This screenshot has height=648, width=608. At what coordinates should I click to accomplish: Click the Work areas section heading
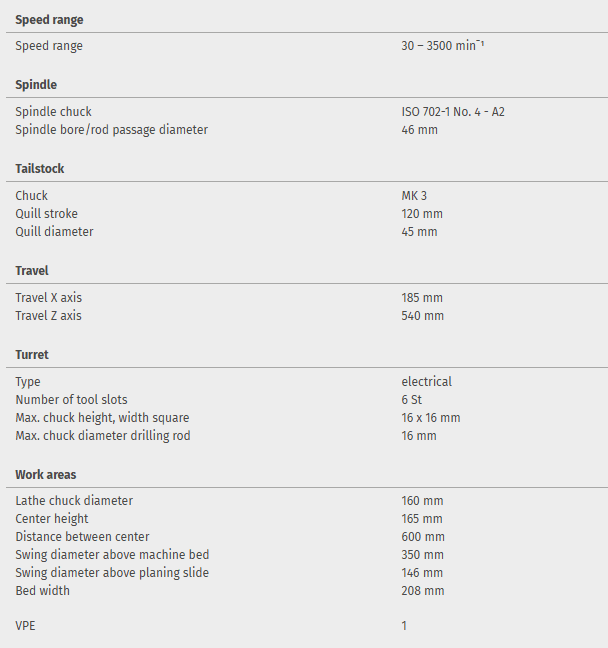click(x=46, y=474)
